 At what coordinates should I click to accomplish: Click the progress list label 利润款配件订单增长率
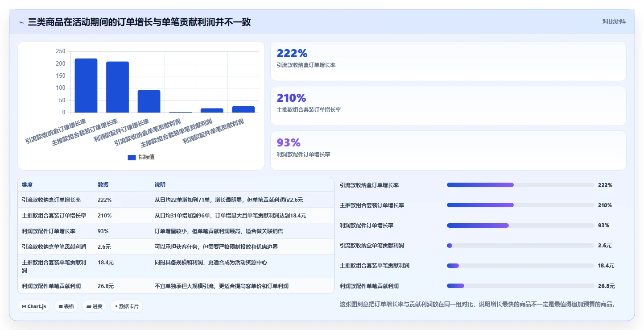[x=367, y=226]
